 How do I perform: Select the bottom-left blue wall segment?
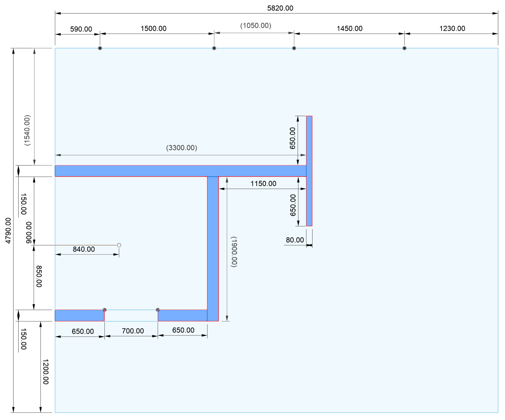coord(79,315)
